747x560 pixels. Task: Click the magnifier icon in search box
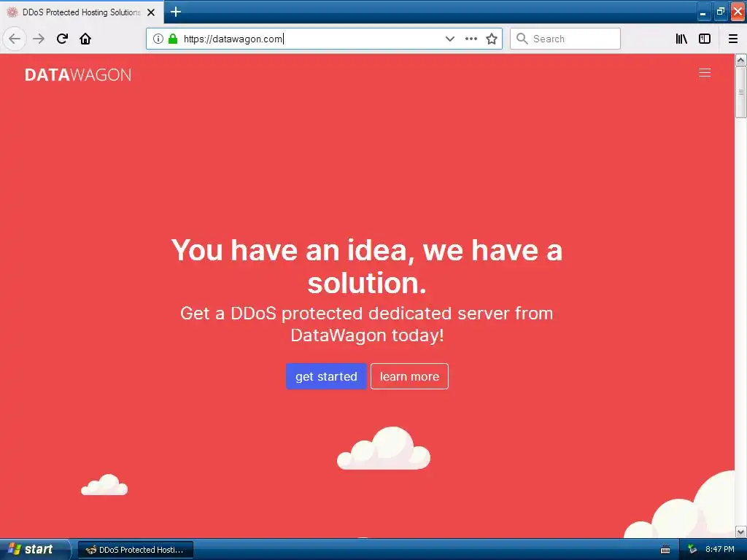click(x=522, y=39)
